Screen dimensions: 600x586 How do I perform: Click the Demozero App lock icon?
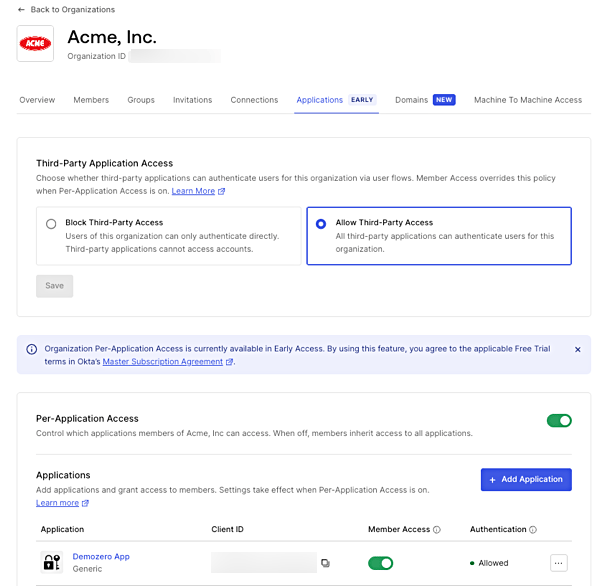point(52,562)
